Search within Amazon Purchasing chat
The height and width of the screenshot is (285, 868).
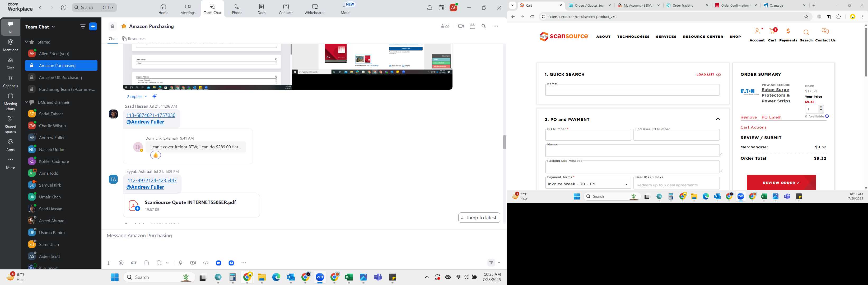click(484, 26)
